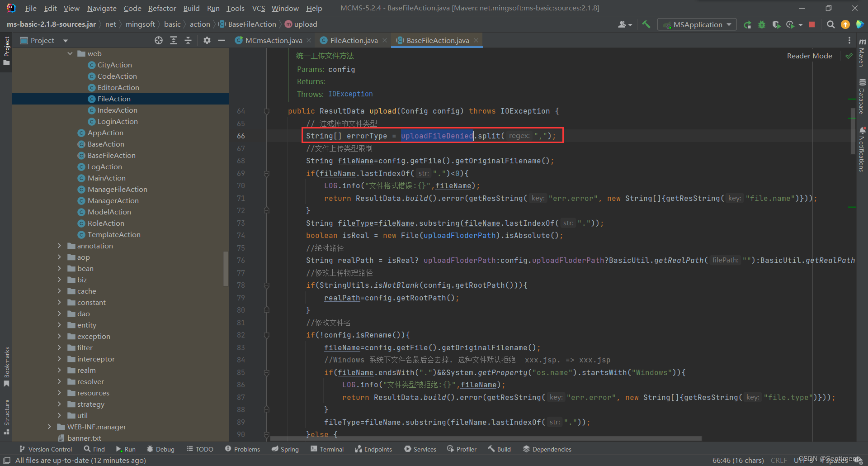Click the Rerun MSApplication icon
The image size is (868, 466).
747,24
